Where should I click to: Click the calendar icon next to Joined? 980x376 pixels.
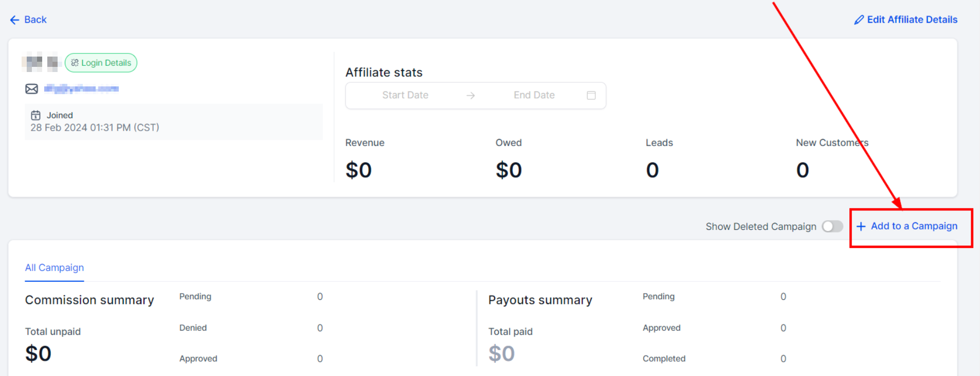click(35, 115)
